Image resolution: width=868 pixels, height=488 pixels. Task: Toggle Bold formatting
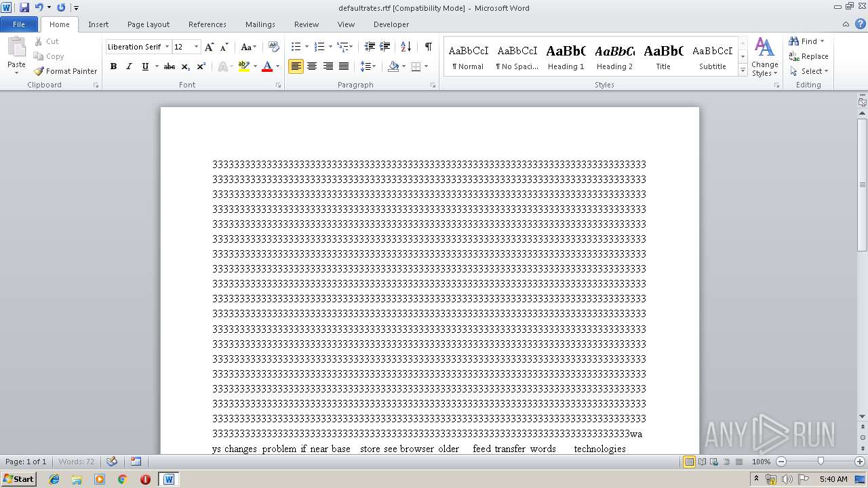[x=113, y=66]
